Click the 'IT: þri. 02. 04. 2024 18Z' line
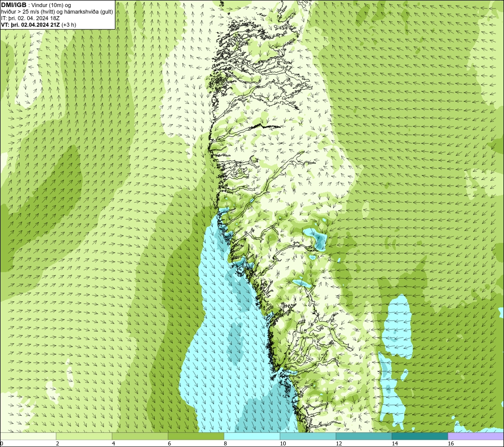The image size is (504, 447). tap(30, 18)
